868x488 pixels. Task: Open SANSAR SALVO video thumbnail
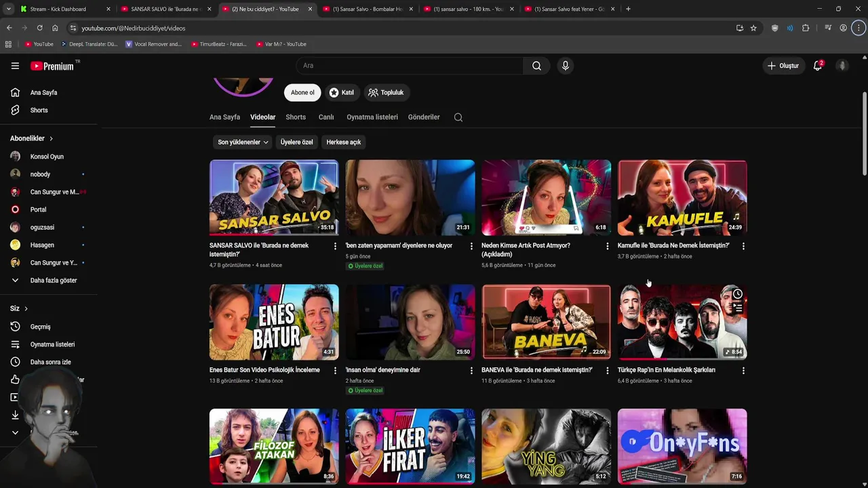[x=274, y=197]
